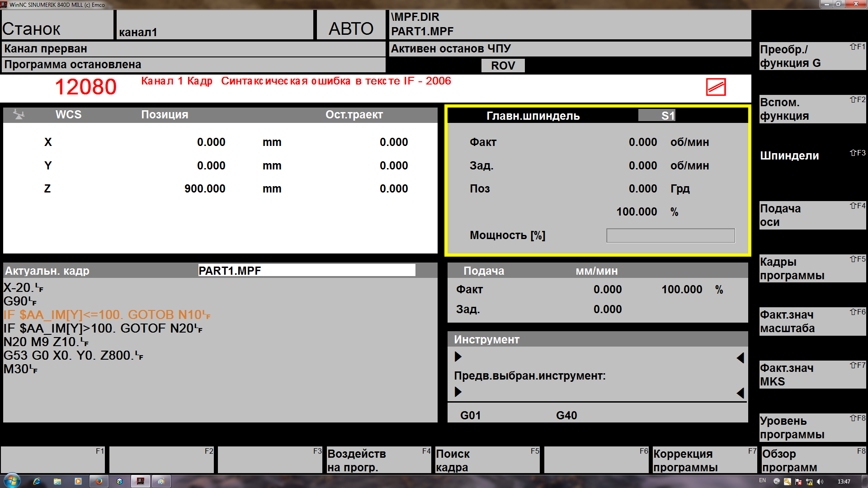The width and height of the screenshot is (868, 488).
Task: Click the WinNC Sinumerik taskbar icon
Action: coord(141,481)
